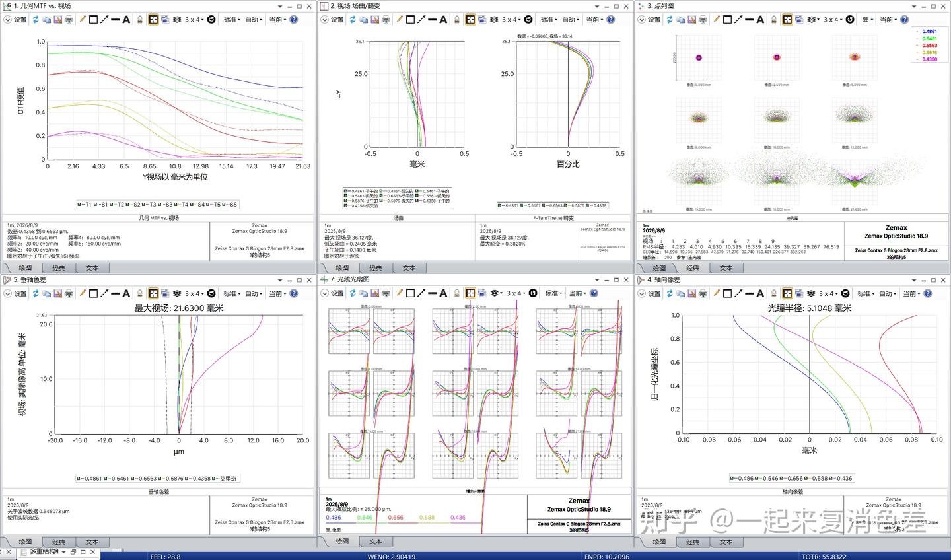
Task: Refresh the Lateral Color window
Action: click(x=36, y=293)
